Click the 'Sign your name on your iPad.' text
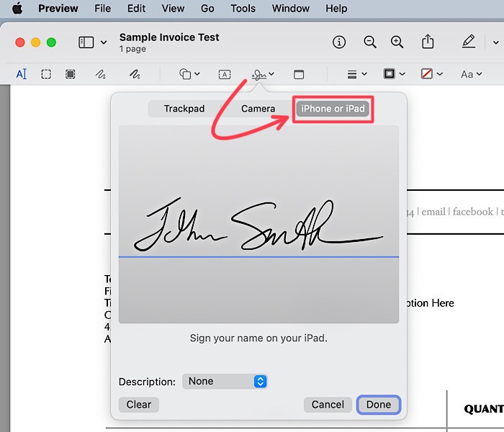Screen dimensions: 504x432 click(258, 338)
